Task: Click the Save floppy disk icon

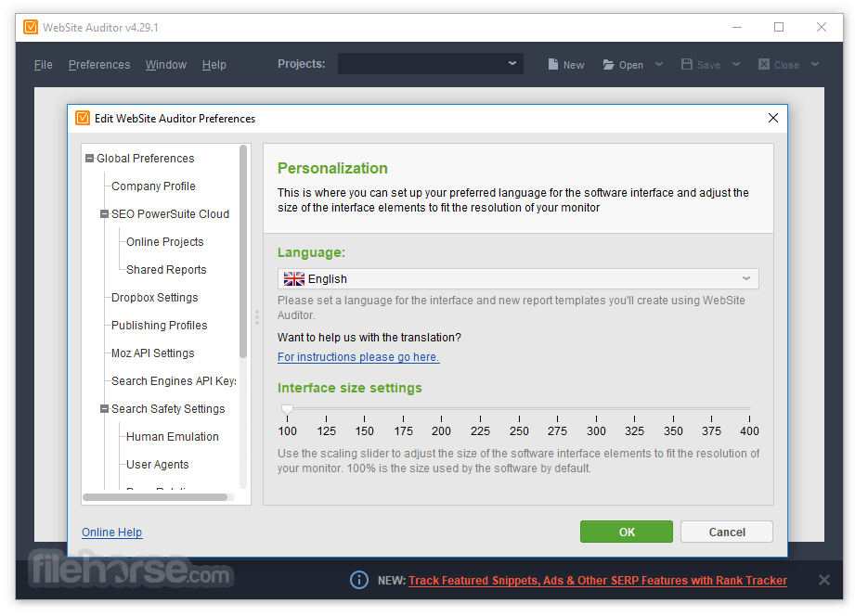Action: [687, 64]
